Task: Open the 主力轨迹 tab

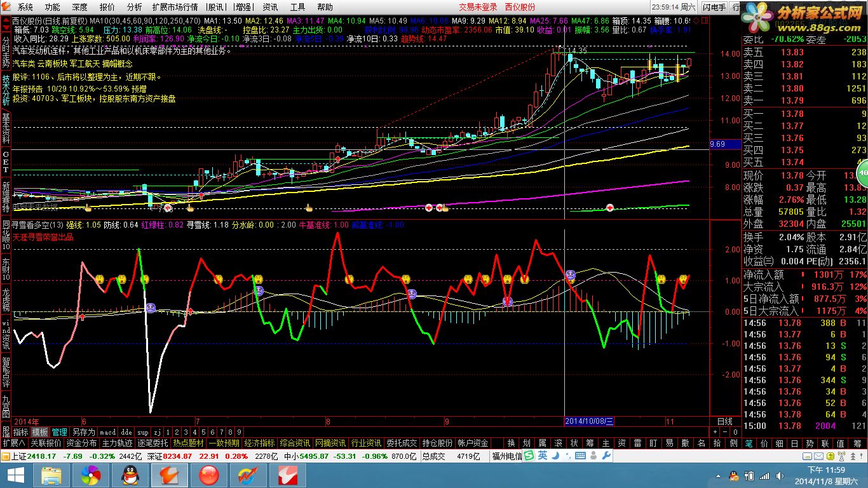Action: pyautogui.click(x=117, y=443)
